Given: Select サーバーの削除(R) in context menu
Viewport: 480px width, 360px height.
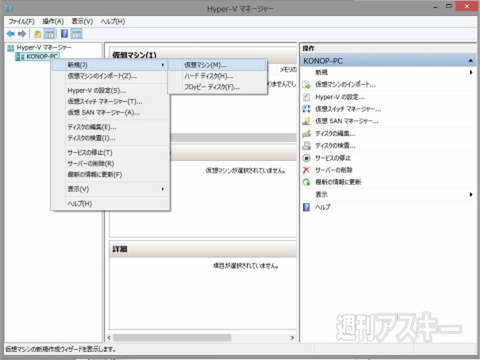Looking at the screenshot, I should (110, 163).
